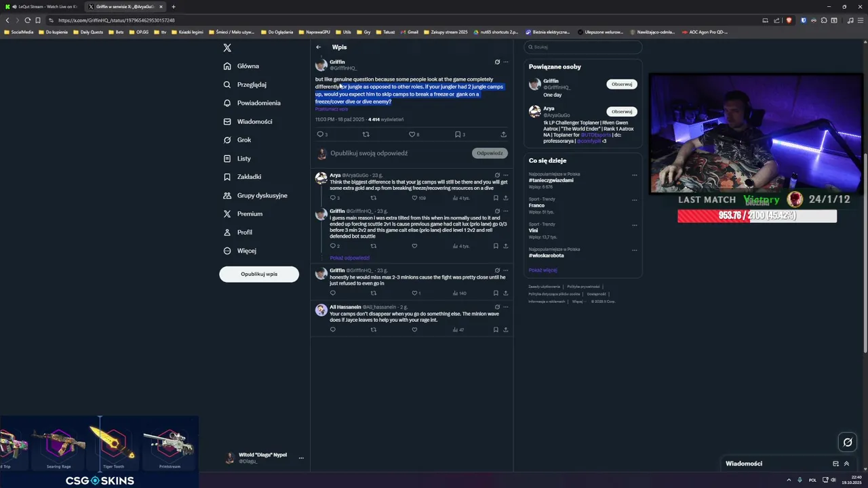View stats of reply with 140 views
Screen dimensions: 868x488
tap(459, 293)
